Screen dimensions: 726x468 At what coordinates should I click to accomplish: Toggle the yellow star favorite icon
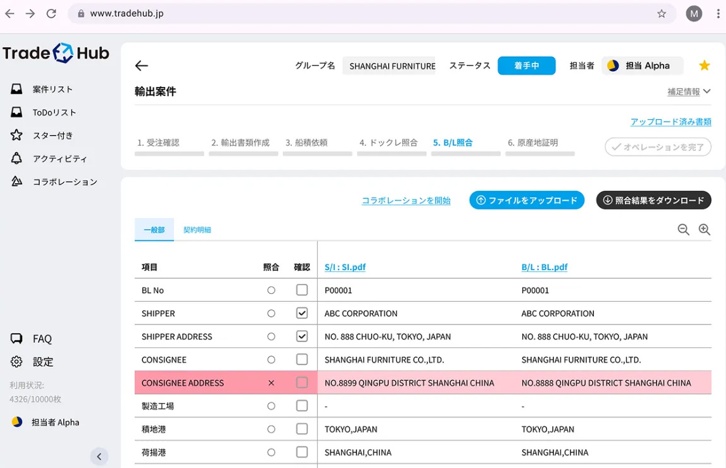pyautogui.click(x=704, y=65)
